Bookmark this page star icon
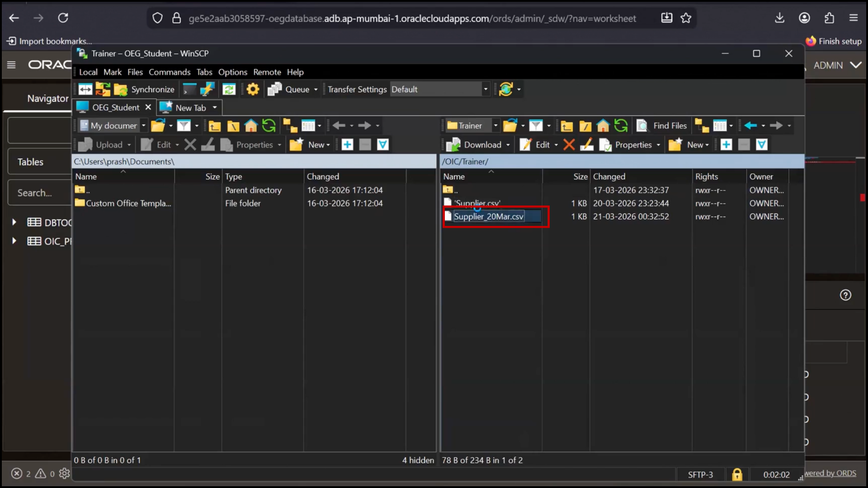The height and width of the screenshot is (488, 868). coord(686,18)
